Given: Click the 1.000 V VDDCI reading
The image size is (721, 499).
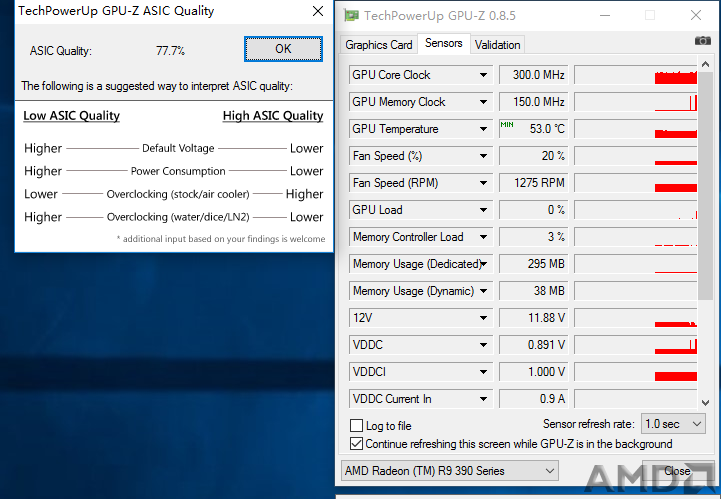Looking at the screenshot, I should coord(534,372).
